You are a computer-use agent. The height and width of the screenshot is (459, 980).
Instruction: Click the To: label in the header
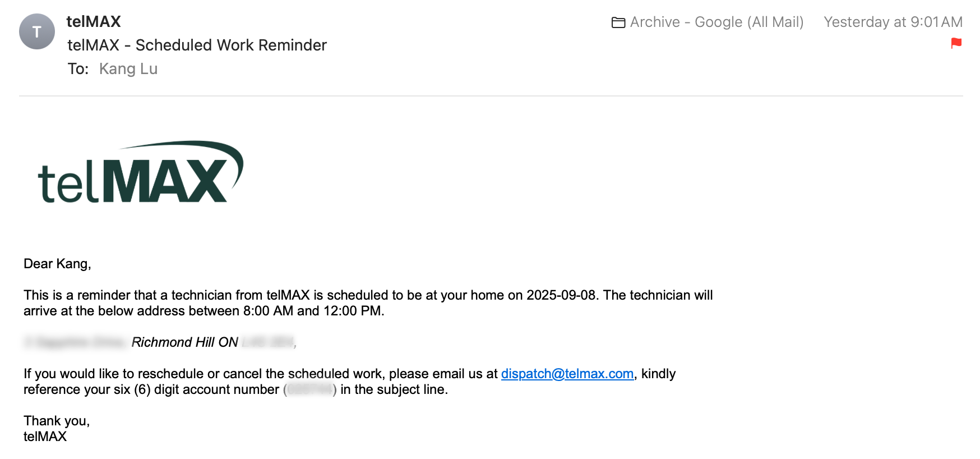[78, 69]
